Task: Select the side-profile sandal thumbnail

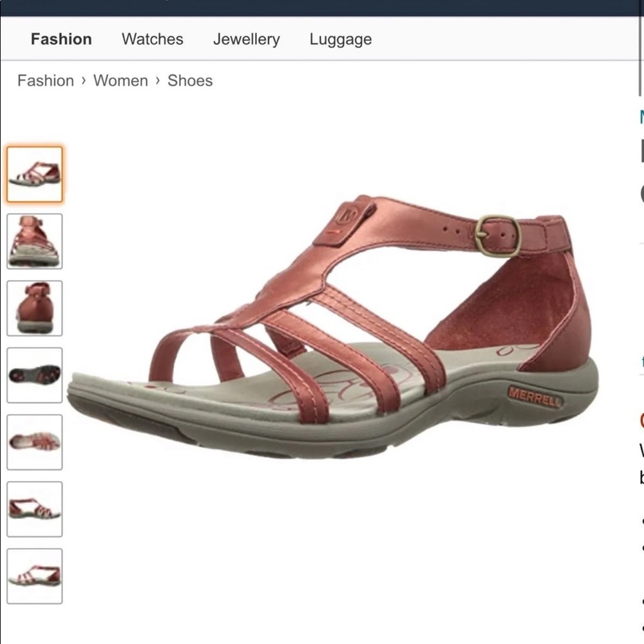Action: pyautogui.click(x=35, y=509)
